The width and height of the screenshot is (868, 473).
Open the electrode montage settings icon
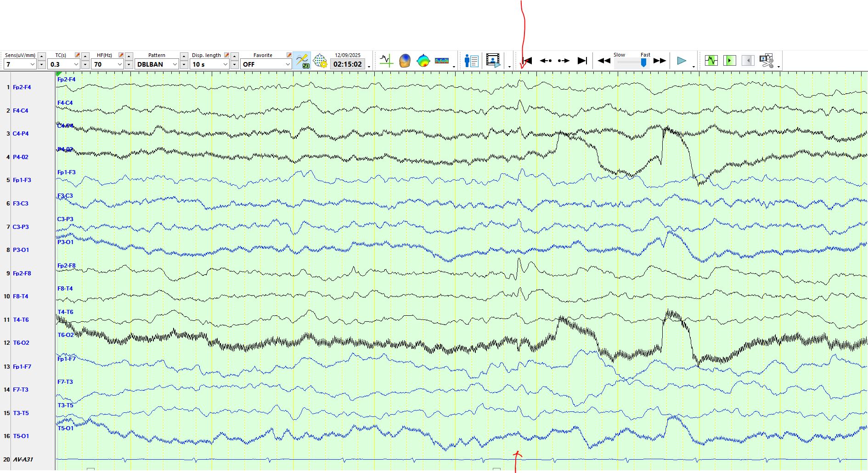[x=320, y=61]
